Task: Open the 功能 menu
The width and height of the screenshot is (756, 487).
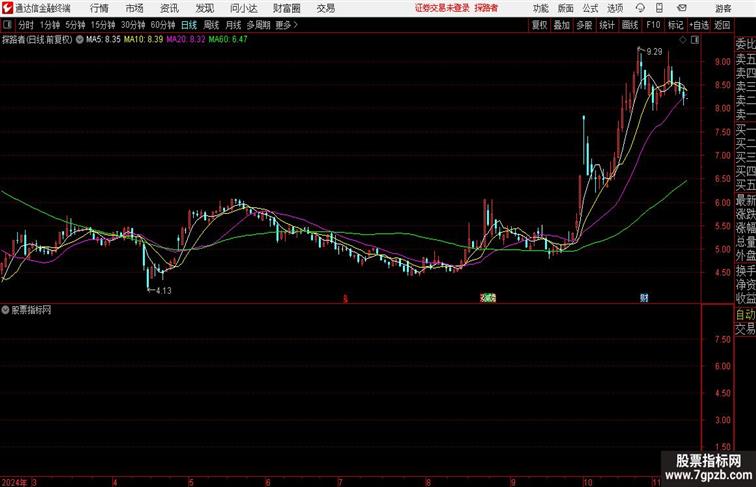Action: click(x=540, y=8)
